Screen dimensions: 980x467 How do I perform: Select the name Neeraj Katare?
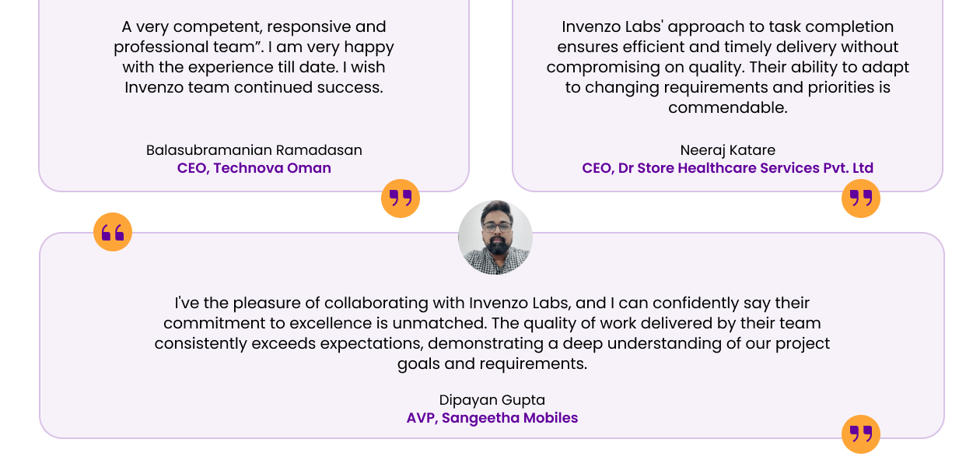coord(728,150)
